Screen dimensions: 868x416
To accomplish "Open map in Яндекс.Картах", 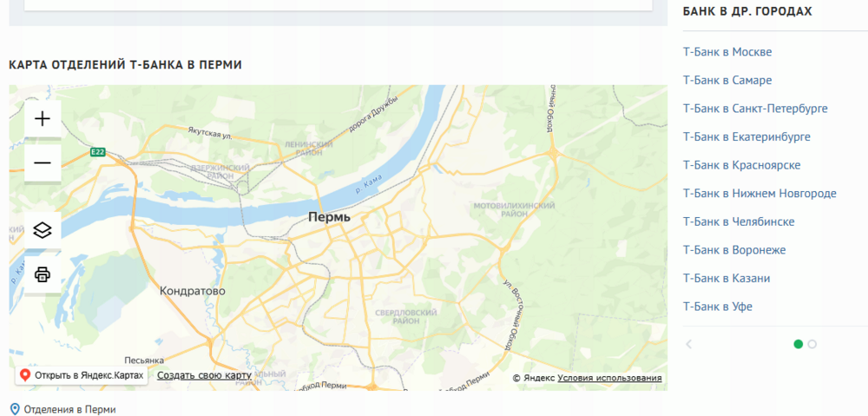I will [x=82, y=375].
